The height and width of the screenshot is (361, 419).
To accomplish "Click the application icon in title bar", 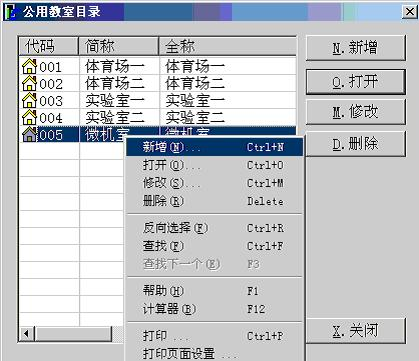I will [x=11, y=12].
